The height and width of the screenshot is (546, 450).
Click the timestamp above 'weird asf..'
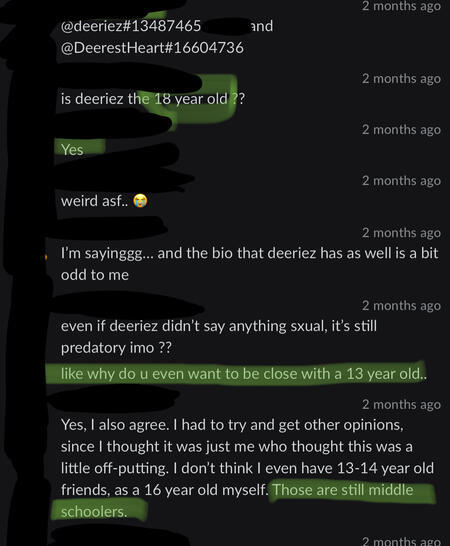(x=401, y=181)
